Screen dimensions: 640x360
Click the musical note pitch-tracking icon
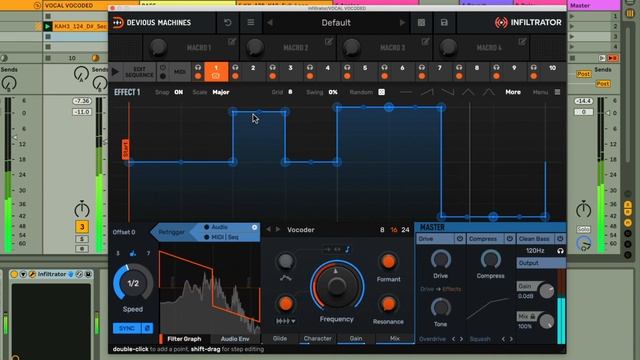(x=347, y=249)
